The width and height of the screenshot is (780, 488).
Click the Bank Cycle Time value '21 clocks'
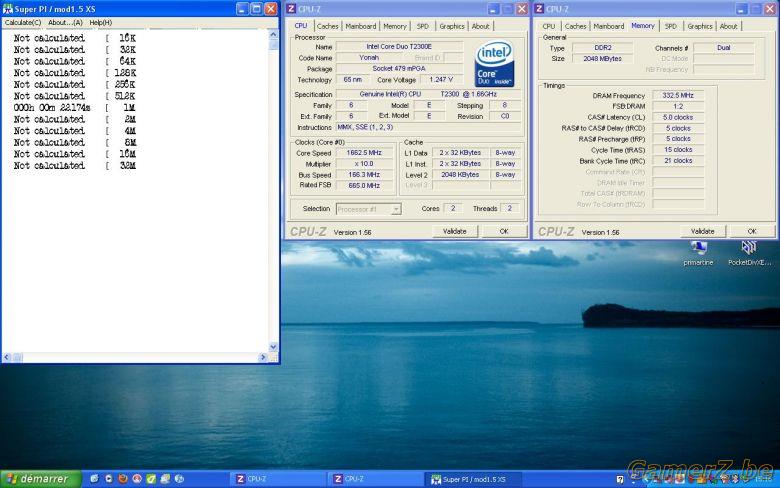tap(678, 161)
